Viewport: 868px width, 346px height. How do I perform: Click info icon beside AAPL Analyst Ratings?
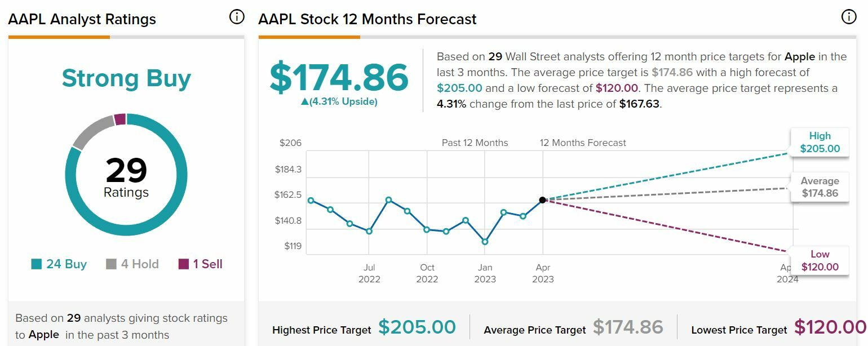237,17
